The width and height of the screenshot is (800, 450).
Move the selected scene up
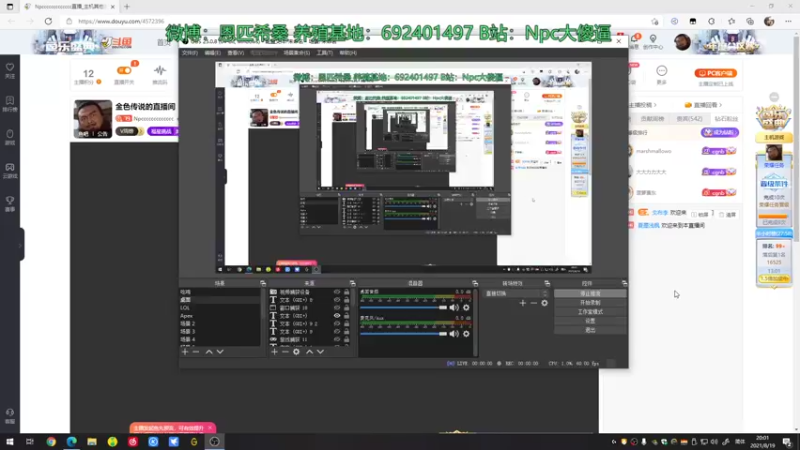(x=209, y=352)
